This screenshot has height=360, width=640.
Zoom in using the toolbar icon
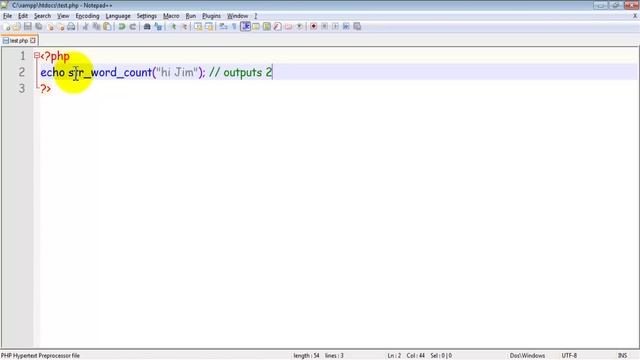pyautogui.click(x=173, y=27)
